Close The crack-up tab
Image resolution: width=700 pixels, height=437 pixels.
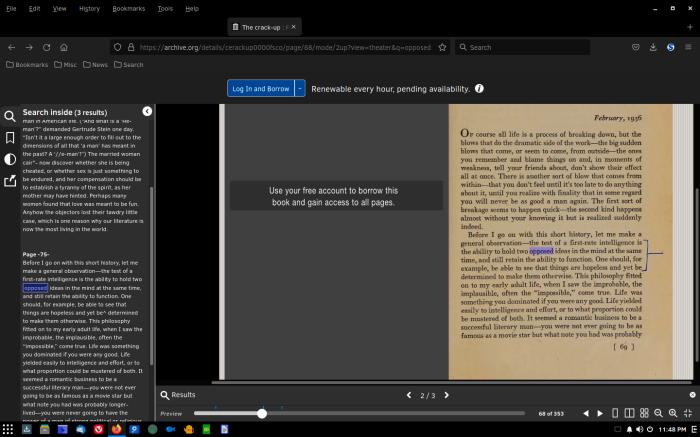pyautogui.click(x=293, y=27)
